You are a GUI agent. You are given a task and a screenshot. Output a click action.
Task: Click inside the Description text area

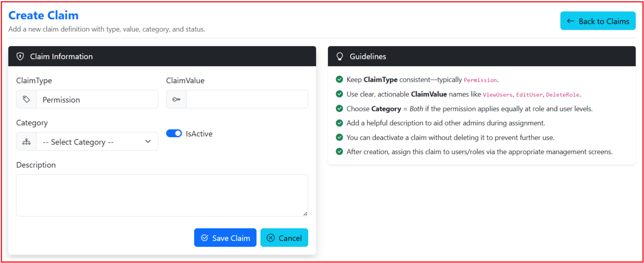(162, 195)
